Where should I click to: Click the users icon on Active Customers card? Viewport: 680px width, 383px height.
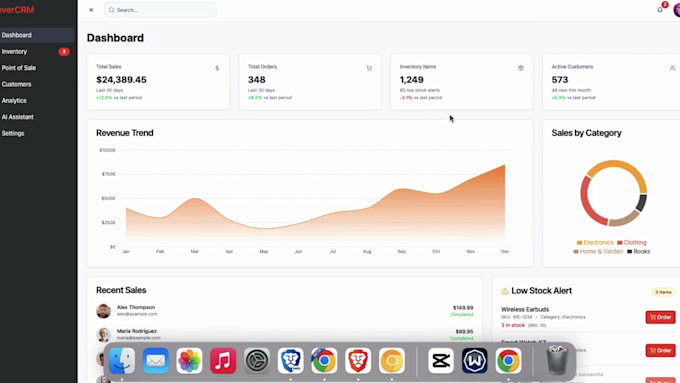[x=672, y=68]
